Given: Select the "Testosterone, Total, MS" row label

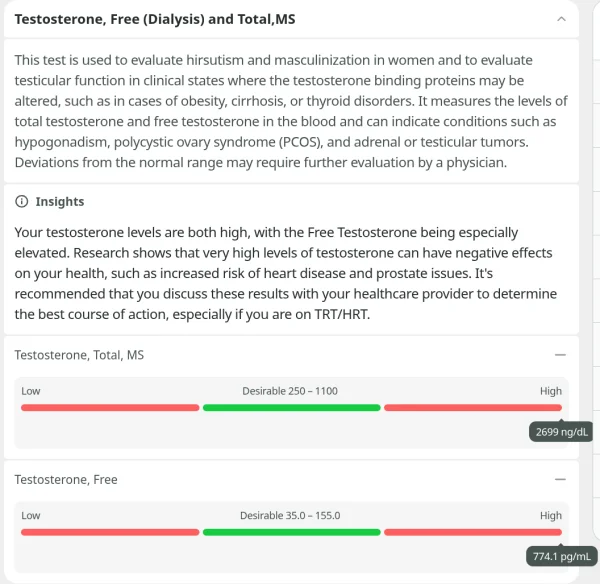Looking at the screenshot, I should (79, 355).
